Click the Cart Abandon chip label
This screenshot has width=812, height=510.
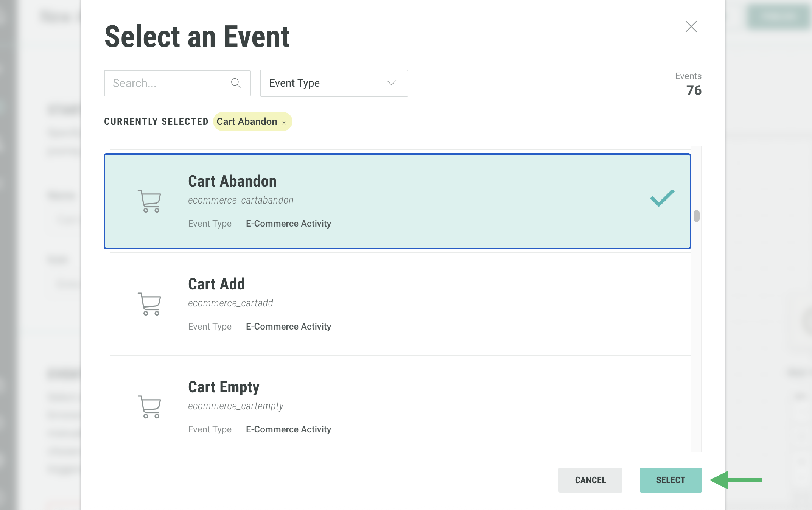247,121
